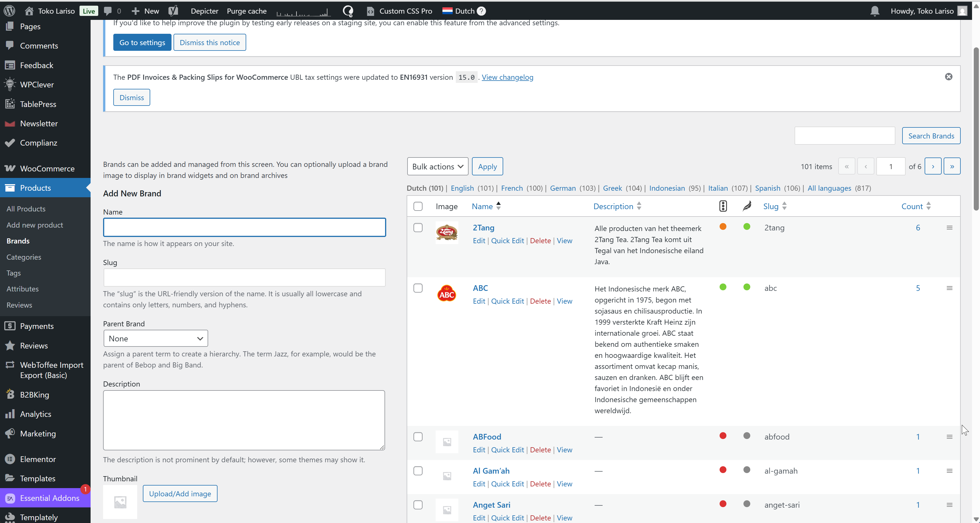
Task: Click the question mark help icon next to Dutch
Action: pos(481,11)
